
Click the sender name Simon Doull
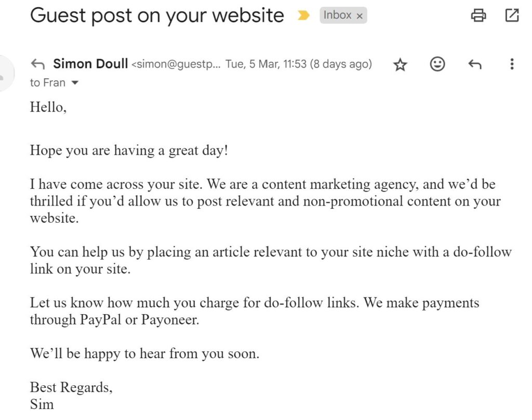(90, 64)
